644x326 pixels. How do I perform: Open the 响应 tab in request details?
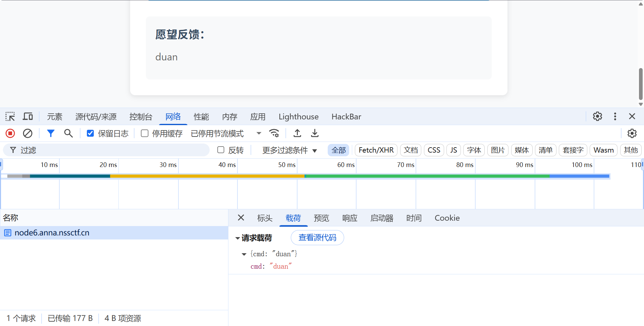350,218
